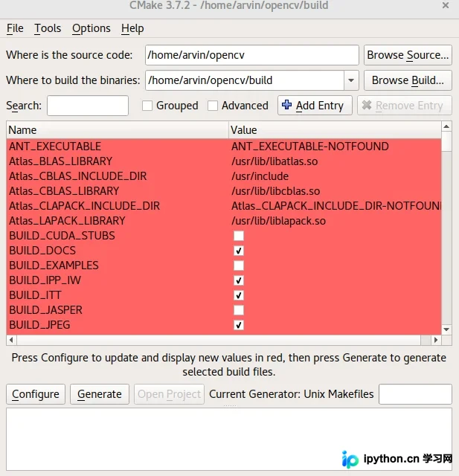Select the BUILD_ITT name
This screenshot has width=459, height=476.
[x=35, y=295]
